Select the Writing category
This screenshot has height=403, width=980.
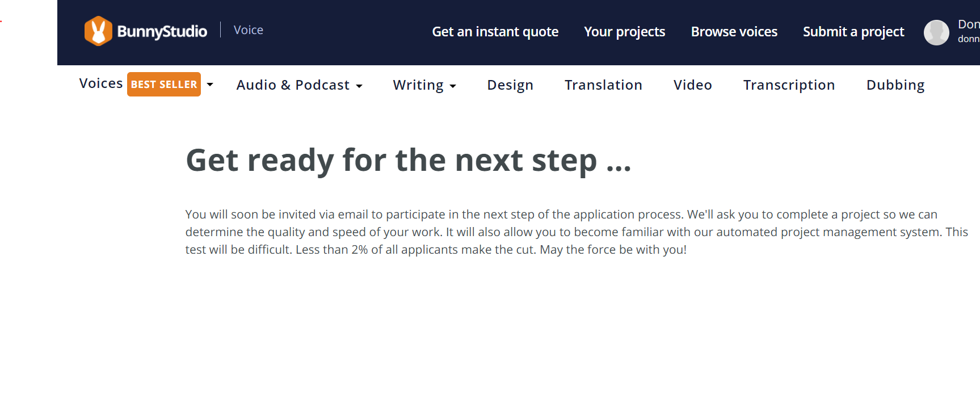pyautogui.click(x=418, y=85)
